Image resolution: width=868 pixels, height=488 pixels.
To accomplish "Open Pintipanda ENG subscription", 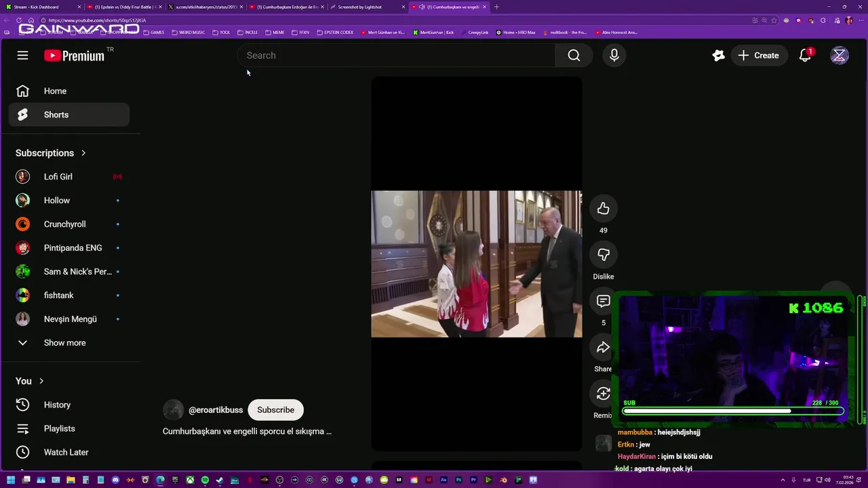I will tap(68, 248).
